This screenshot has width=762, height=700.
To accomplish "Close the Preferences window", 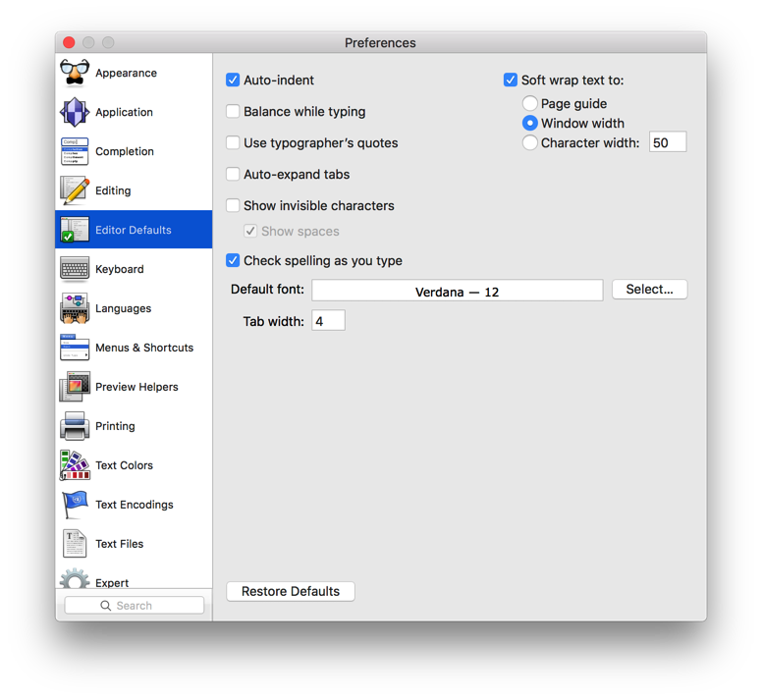I will click(69, 43).
